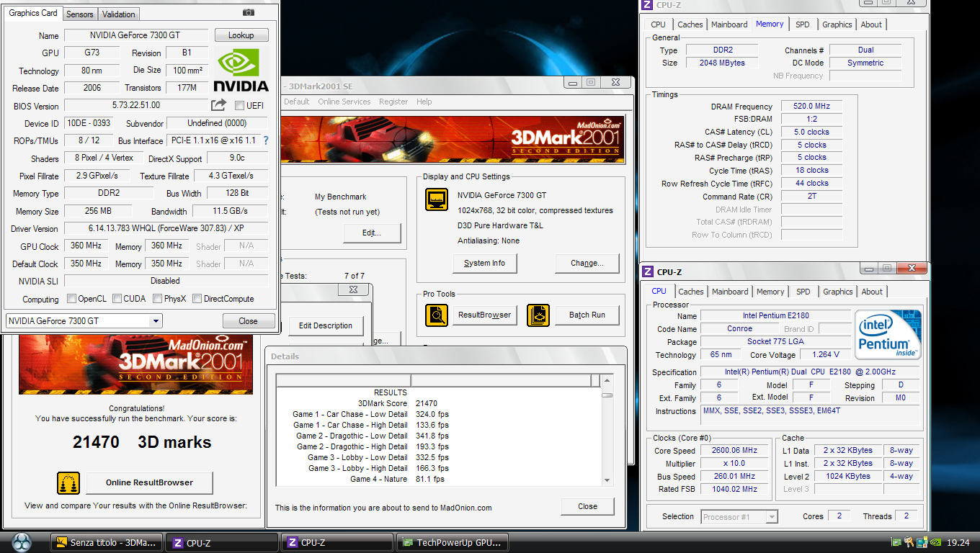The width and height of the screenshot is (980, 553).
Task: Click the monitor icon in Display settings
Action: [x=436, y=199]
